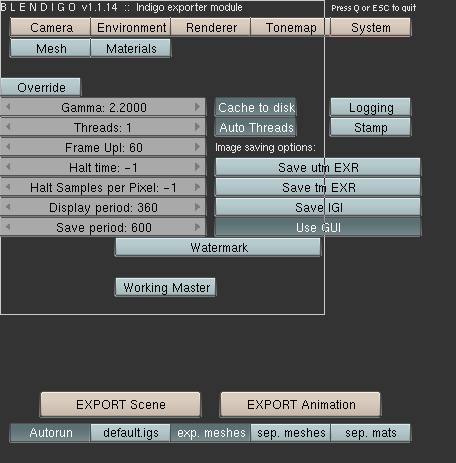Decrease Frame Upl value with left arrow
The height and width of the screenshot is (463, 456).
click(8, 147)
